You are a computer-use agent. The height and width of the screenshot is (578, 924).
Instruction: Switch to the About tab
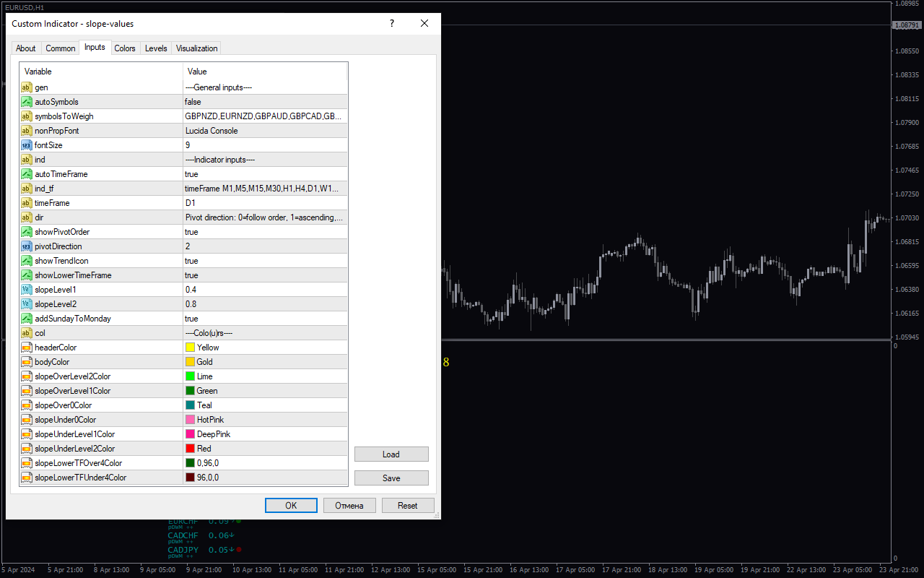(26, 48)
